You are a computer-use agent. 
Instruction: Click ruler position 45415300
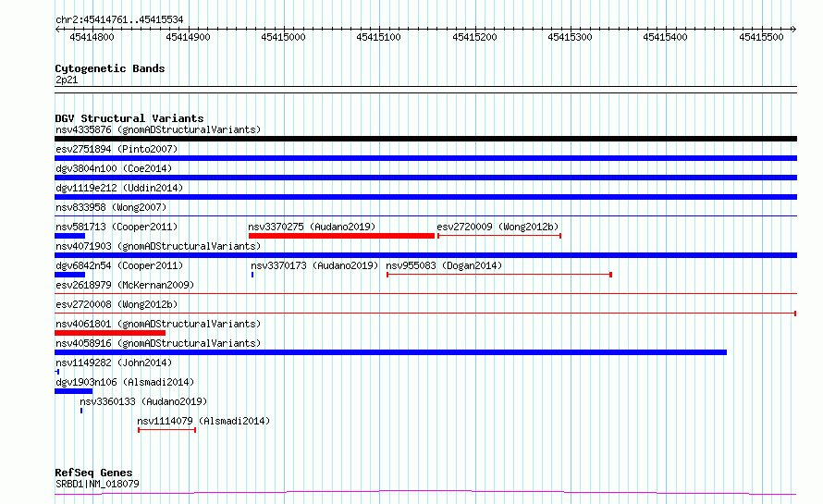click(x=570, y=37)
